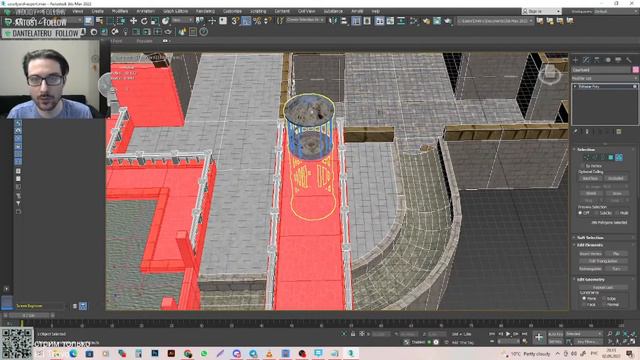Select Constraints Normal radio button
Viewport: 640px width, 360px height.
604,304
